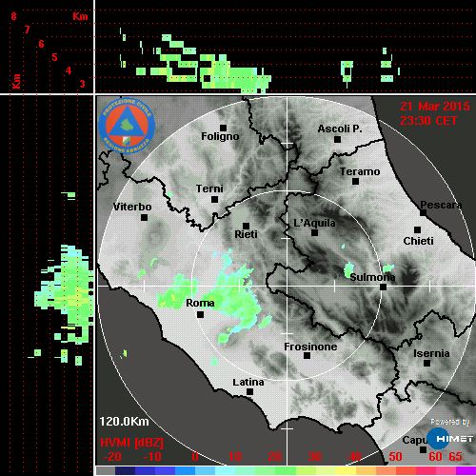Click the L'Aquila city label
The image size is (476, 476).
(x=314, y=223)
